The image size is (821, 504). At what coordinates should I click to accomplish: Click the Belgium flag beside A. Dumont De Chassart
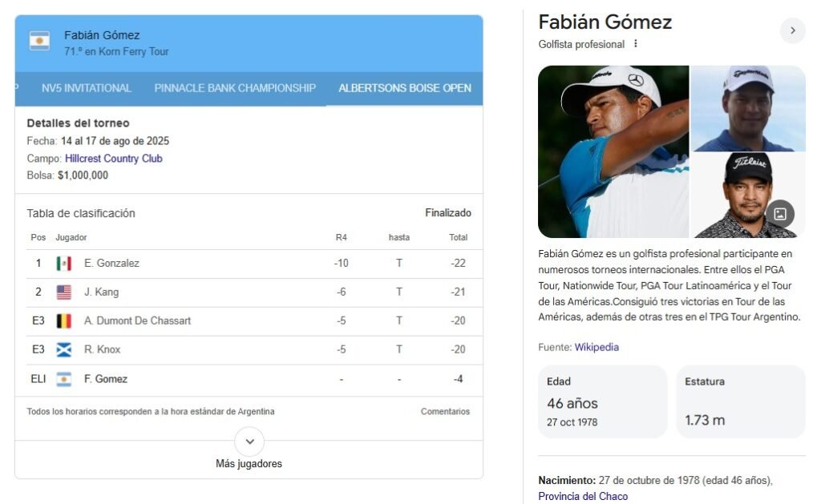tap(64, 321)
